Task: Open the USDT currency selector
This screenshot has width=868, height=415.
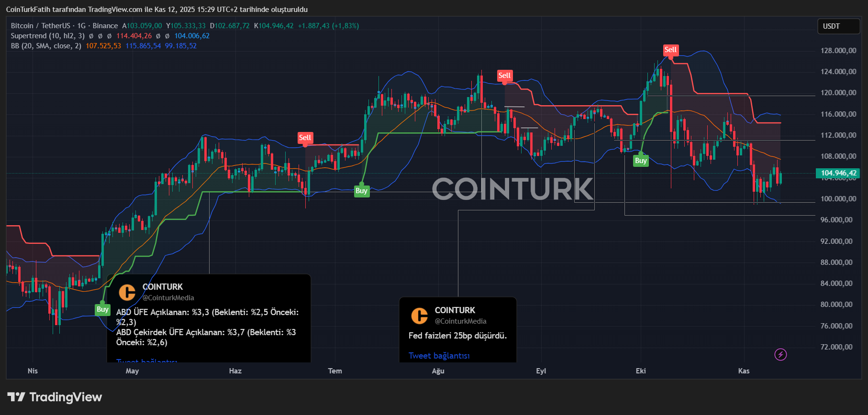Action: (838, 26)
